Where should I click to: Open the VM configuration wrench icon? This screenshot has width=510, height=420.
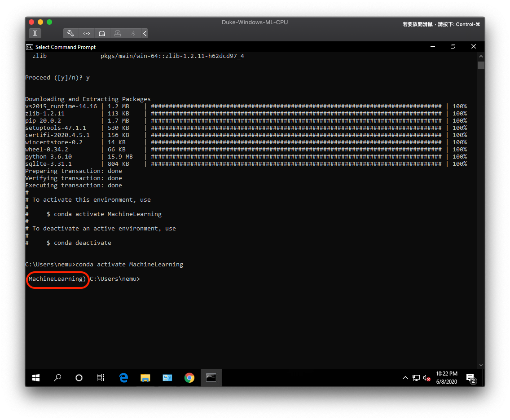(70, 33)
